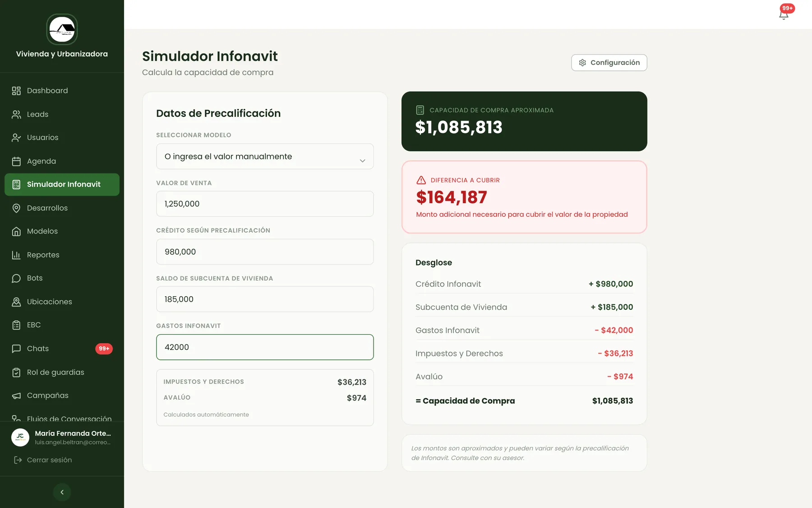Click the - $42,000 Gastos Infonavit value
The image size is (812, 508).
pos(614,330)
